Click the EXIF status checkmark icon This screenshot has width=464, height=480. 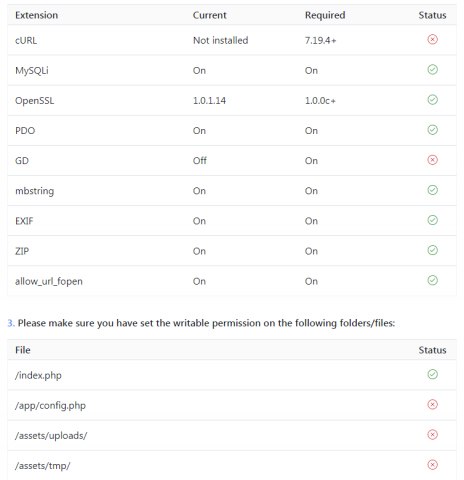click(432, 220)
